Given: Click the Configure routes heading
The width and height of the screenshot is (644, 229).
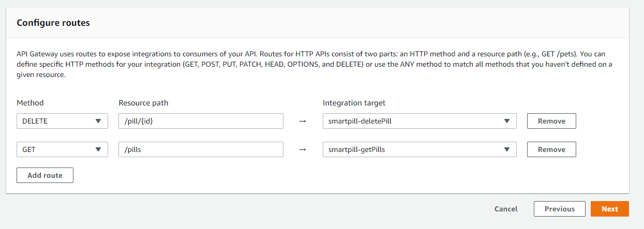Looking at the screenshot, I should 53,23.
